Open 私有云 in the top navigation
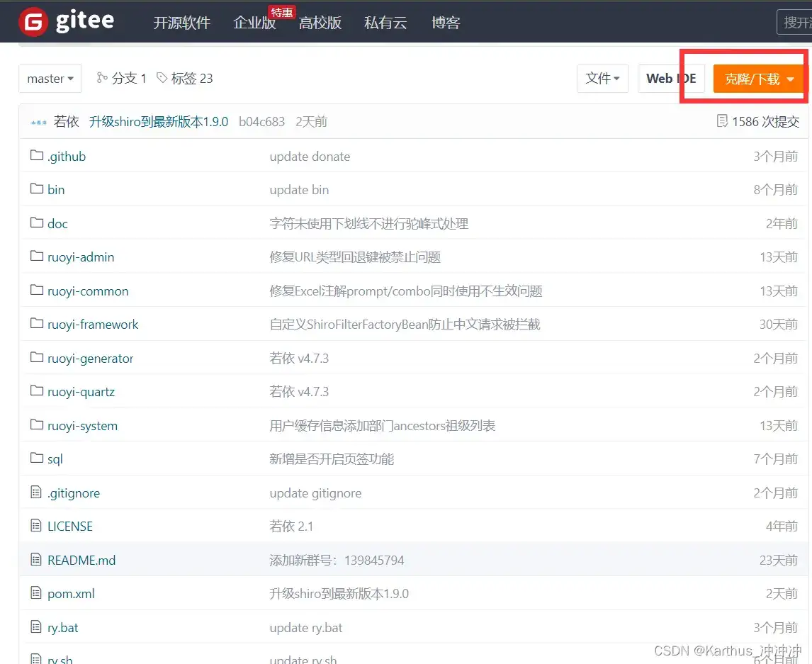Viewport: 812px width, 664px height. pos(385,23)
